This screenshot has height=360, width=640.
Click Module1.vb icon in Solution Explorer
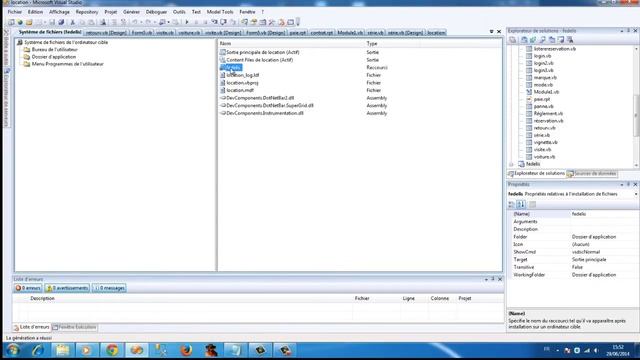[x=529, y=92]
